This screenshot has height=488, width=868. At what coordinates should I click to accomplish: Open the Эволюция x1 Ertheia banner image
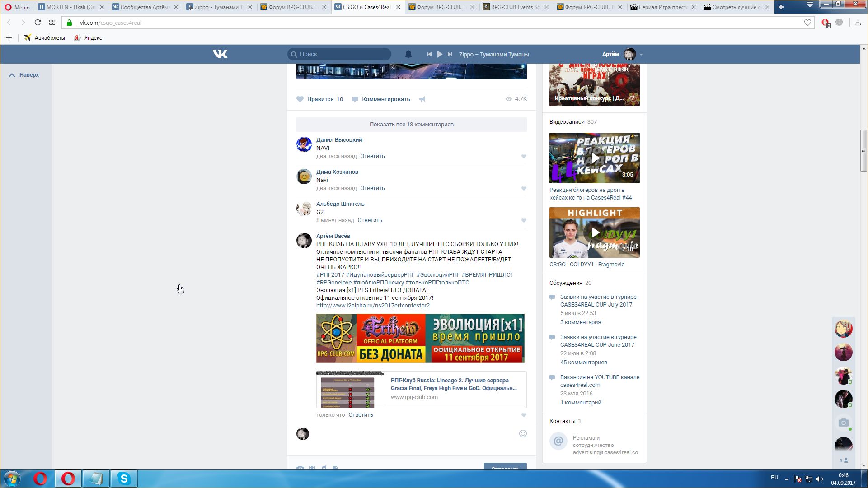pos(420,338)
